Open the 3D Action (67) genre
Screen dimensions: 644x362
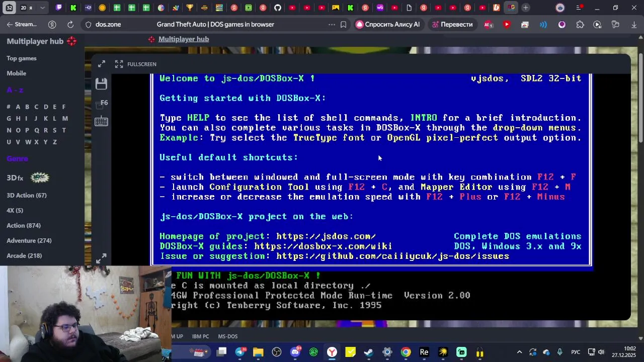[27, 195]
